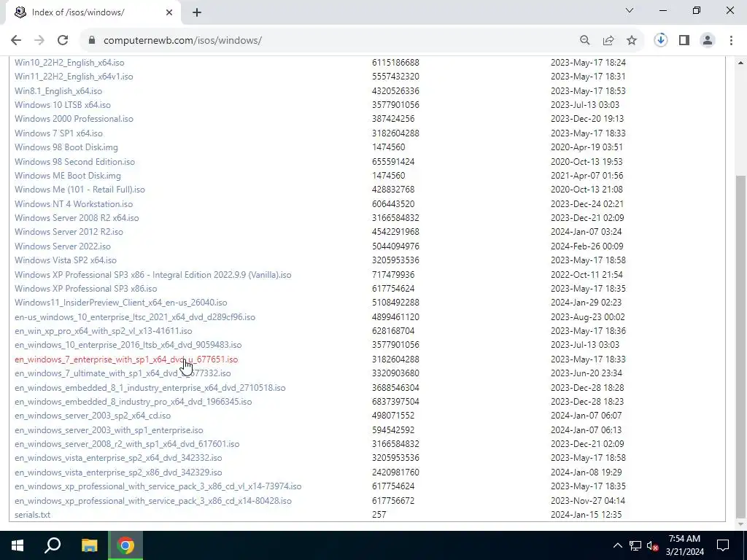
Task: Open the taskbar clock and date
Action: 684,545
